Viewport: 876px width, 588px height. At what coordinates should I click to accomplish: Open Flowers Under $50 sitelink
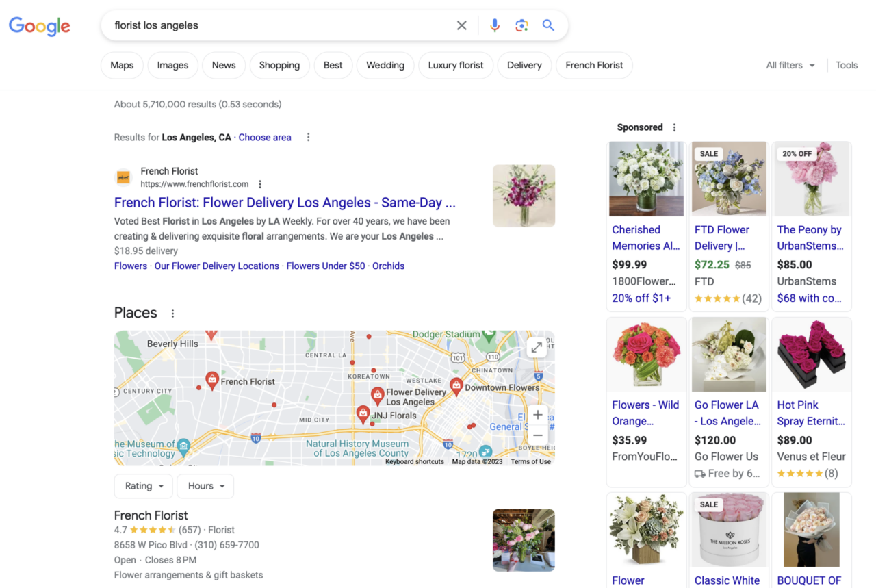pos(326,266)
